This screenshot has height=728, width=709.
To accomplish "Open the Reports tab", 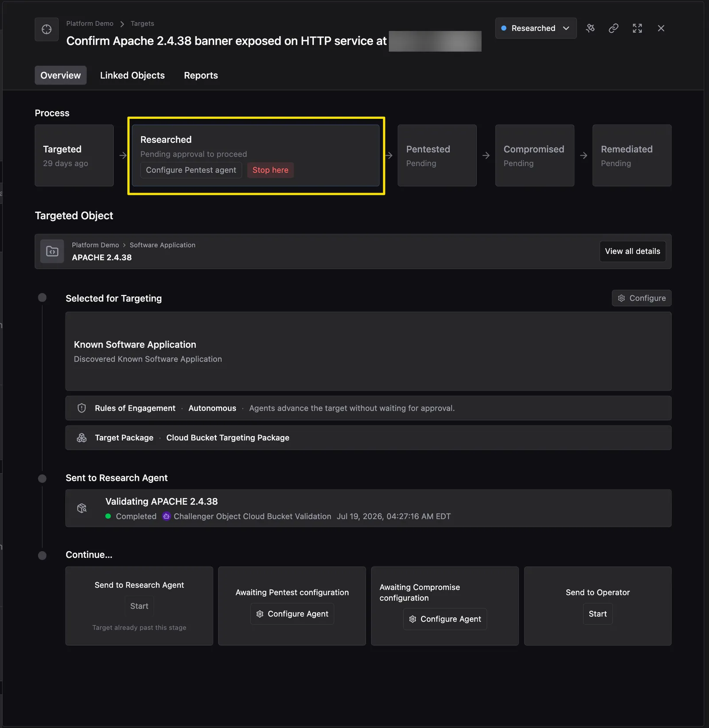I will pyautogui.click(x=201, y=75).
